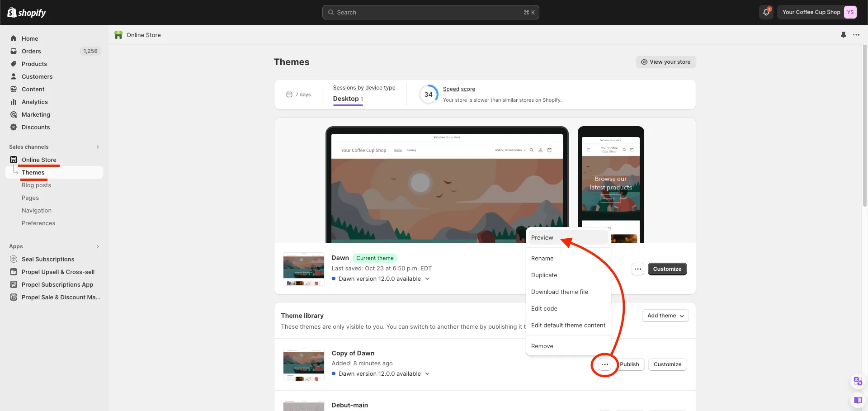Expand the Sales channels section
Image resolution: width=868 pixels, height=411 pixels.
pos(98,147)
